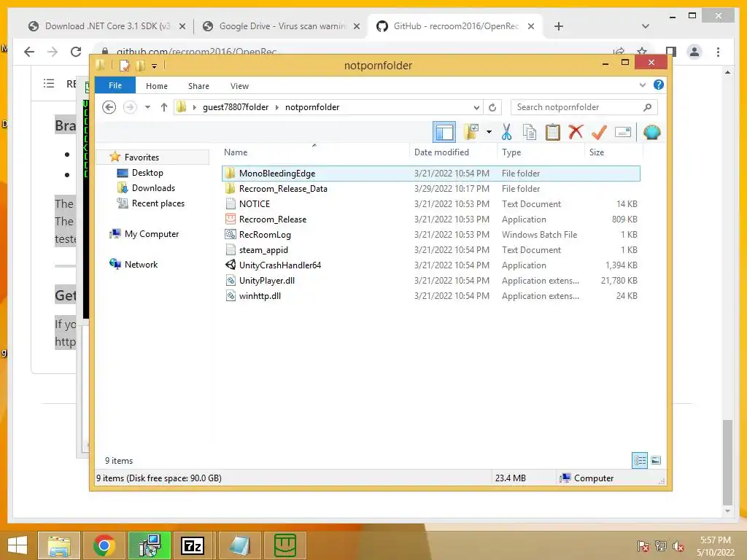This screenshot has width=747, height=560.
Task: Open recent locations dropdown arrow
Action: click(147, 107)
